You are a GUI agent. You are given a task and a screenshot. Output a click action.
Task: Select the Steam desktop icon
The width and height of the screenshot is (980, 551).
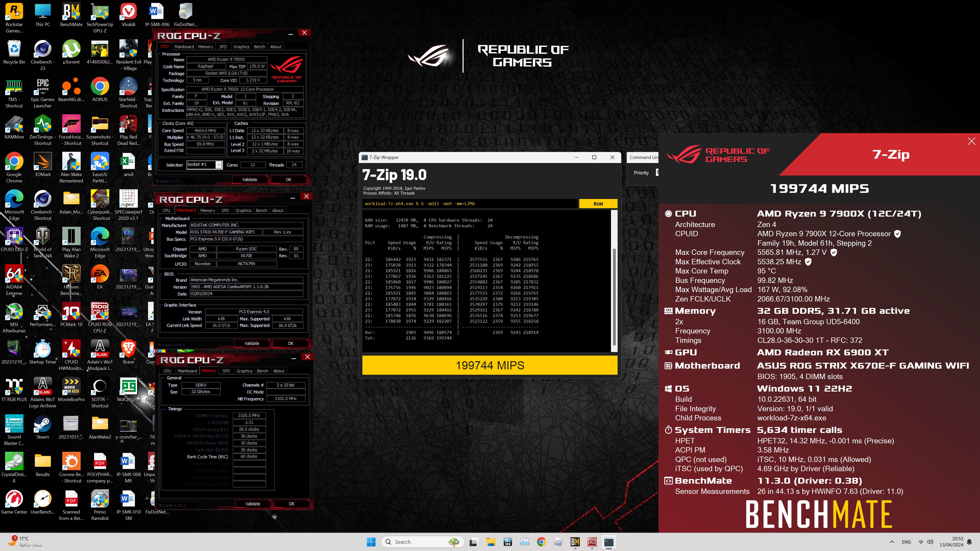tap(43, 427)
